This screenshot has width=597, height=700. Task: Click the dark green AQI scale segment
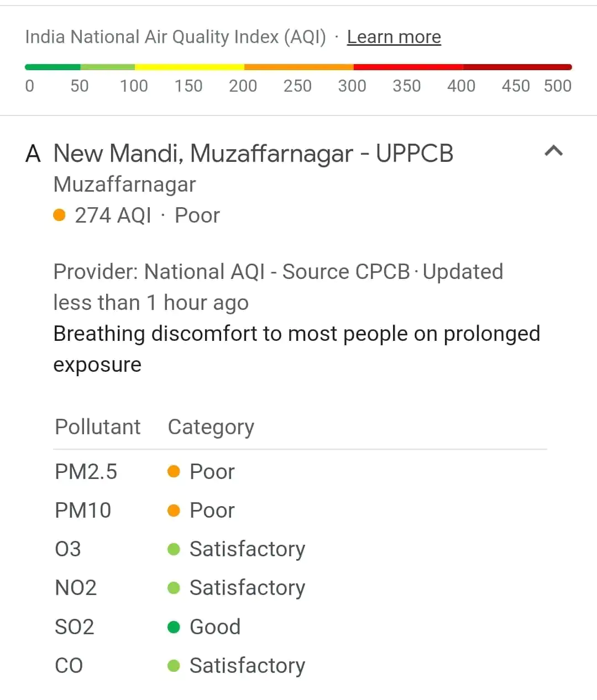[53, 67]
